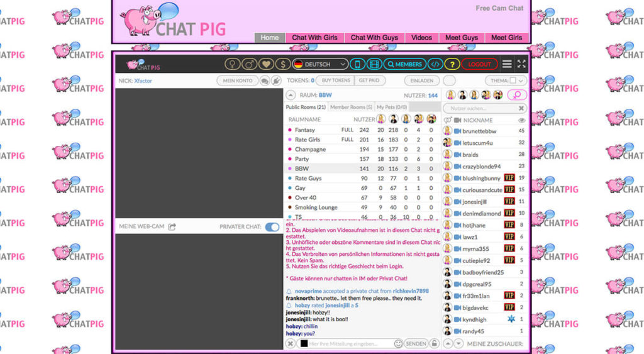Viewport: 644px width, 354px height.
Task: Click brunettebbw's webcam icon
Action: [457, 131]
